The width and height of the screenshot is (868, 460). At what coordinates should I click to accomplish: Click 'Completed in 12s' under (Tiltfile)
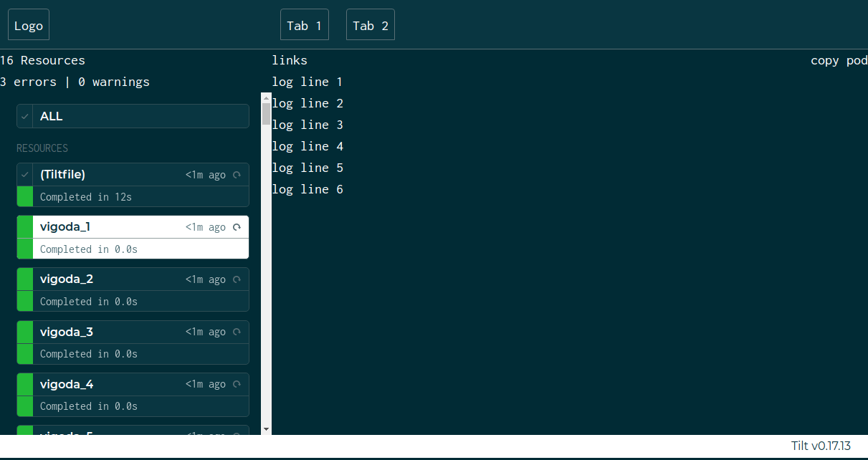tap(86, 197)
